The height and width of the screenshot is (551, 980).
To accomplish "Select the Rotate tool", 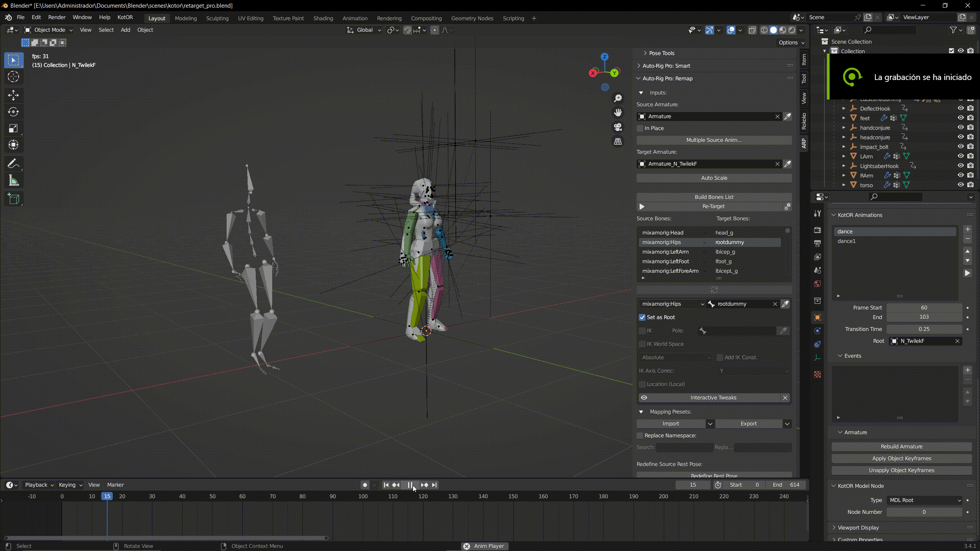I will [13, 112].
